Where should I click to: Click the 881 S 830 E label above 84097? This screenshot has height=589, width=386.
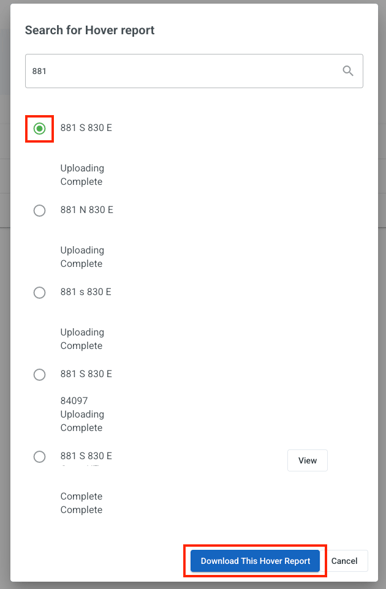pos(86,374)
